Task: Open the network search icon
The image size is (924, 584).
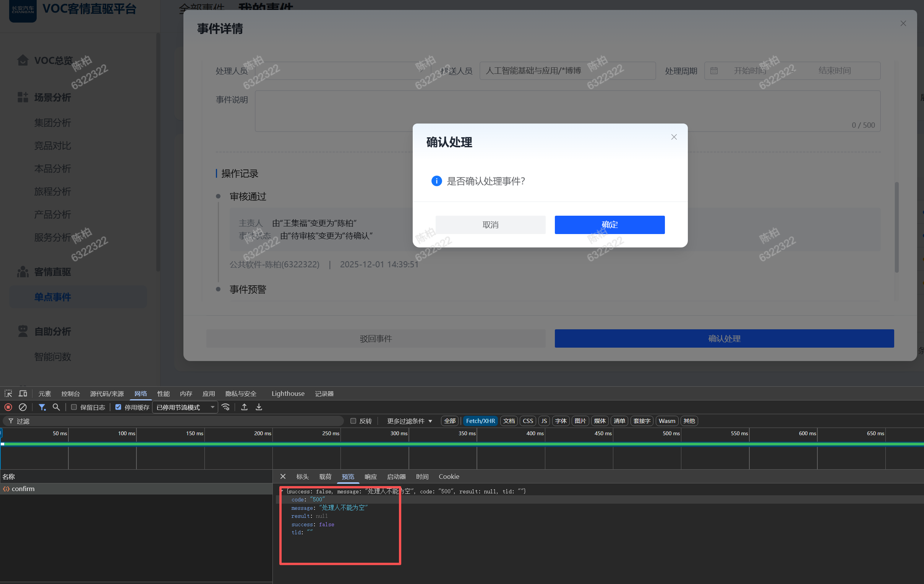Action: pyautogui.click(x=57, y=407)
